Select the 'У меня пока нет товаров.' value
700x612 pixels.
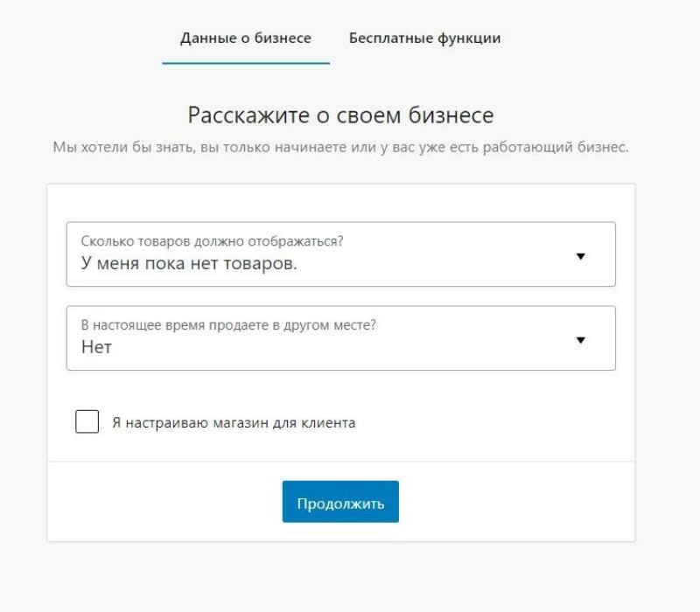(189, 263)
